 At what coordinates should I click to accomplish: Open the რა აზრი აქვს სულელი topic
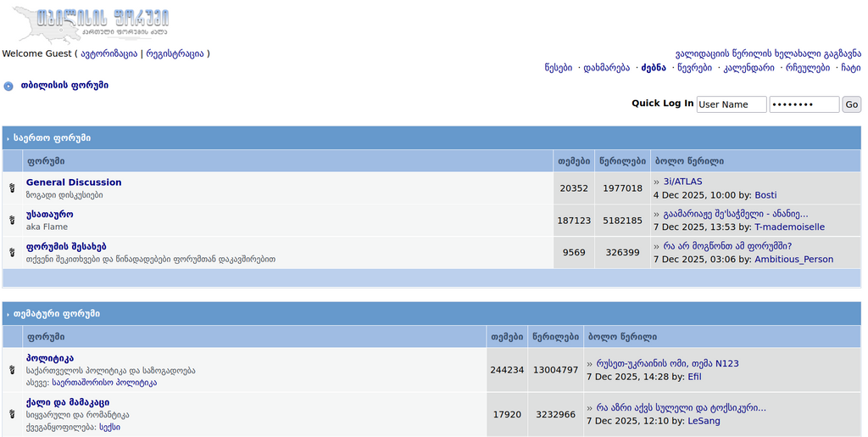[x=681, y=407]
